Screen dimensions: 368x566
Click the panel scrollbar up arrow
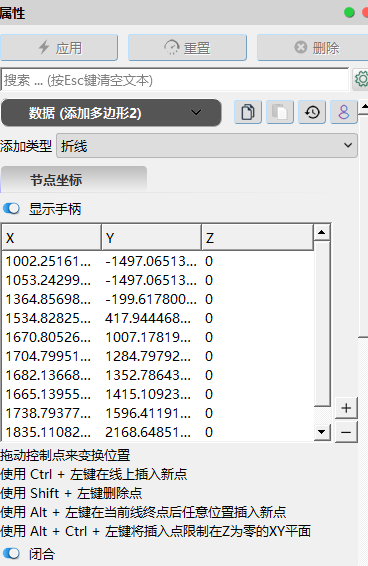[364, 107]
